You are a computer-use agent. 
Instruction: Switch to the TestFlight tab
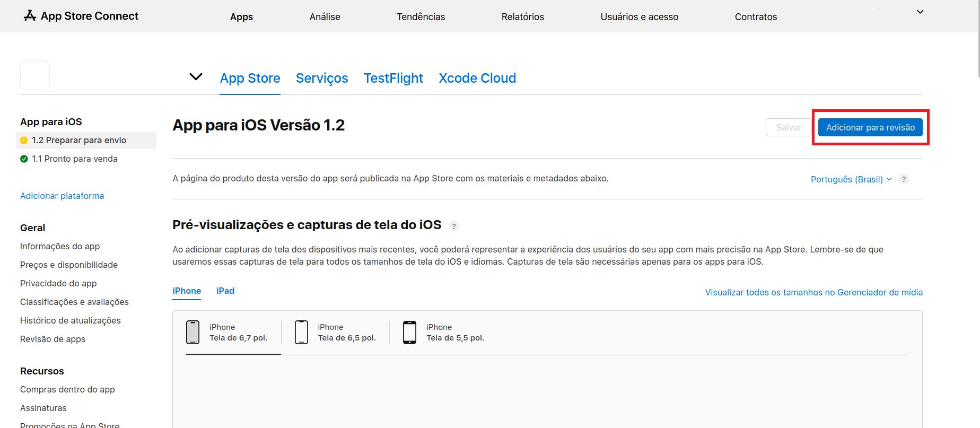(393, 78)
